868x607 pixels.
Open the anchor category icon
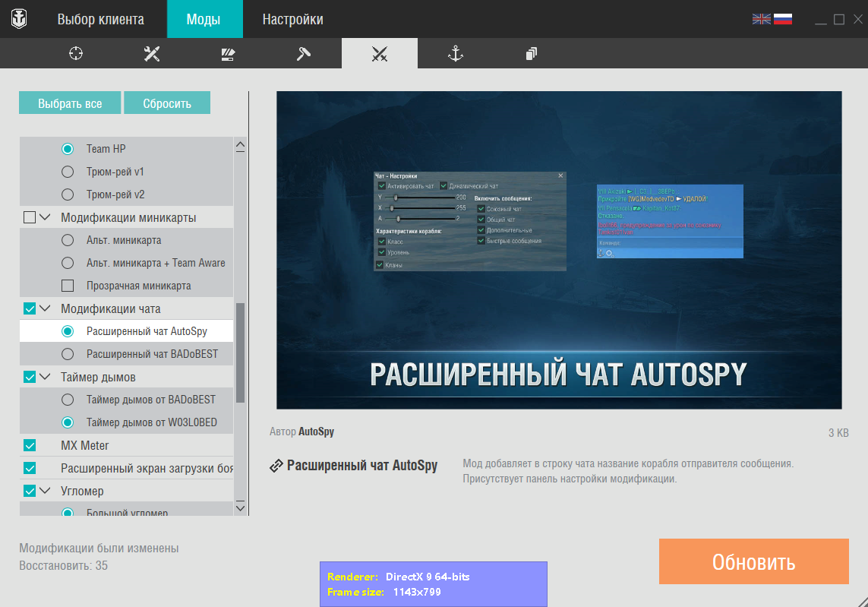pos(455,53)
